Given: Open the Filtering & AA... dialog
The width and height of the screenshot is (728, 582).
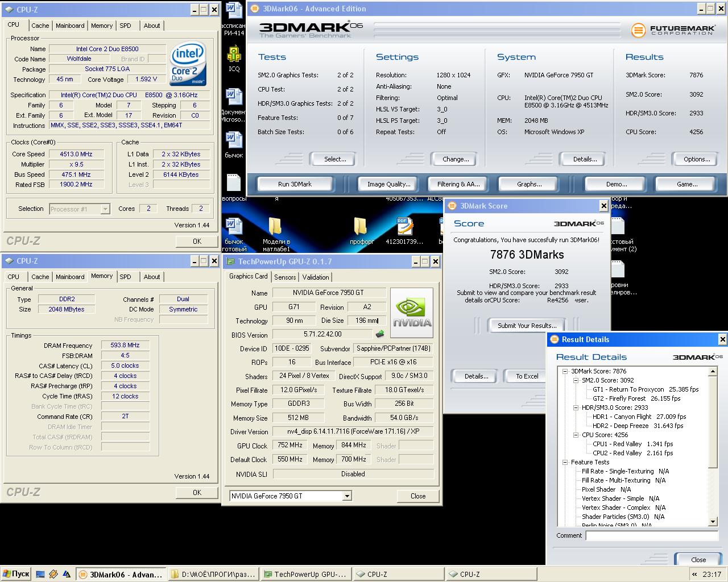Looking at the screenshot, I should (458, 184).
